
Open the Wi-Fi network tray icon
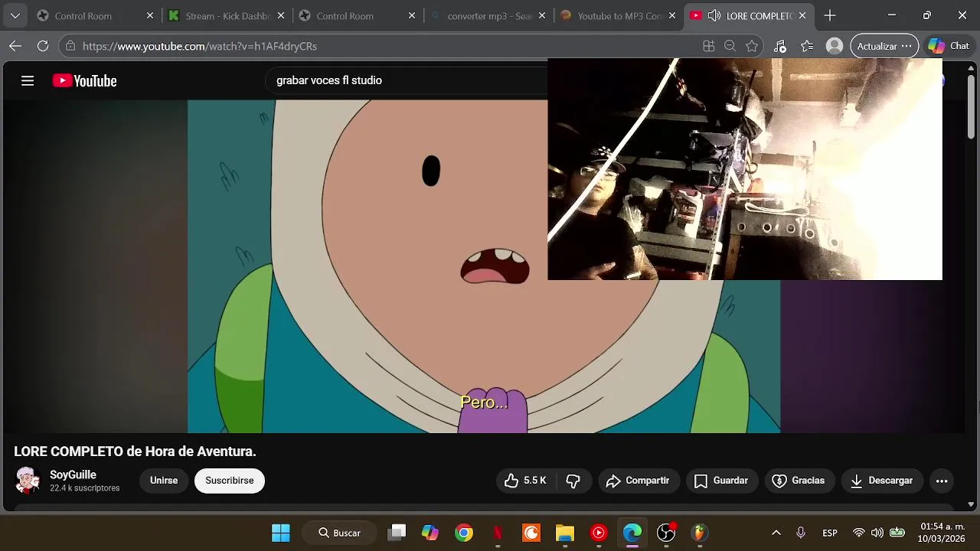pyautogui.click(x=859, y=533)
